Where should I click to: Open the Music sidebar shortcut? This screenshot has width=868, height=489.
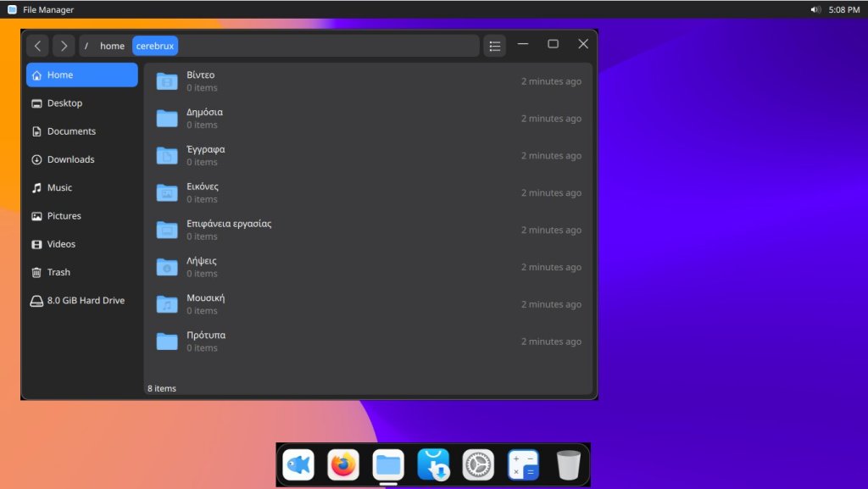pyautogui.click(x=60, y=187)
